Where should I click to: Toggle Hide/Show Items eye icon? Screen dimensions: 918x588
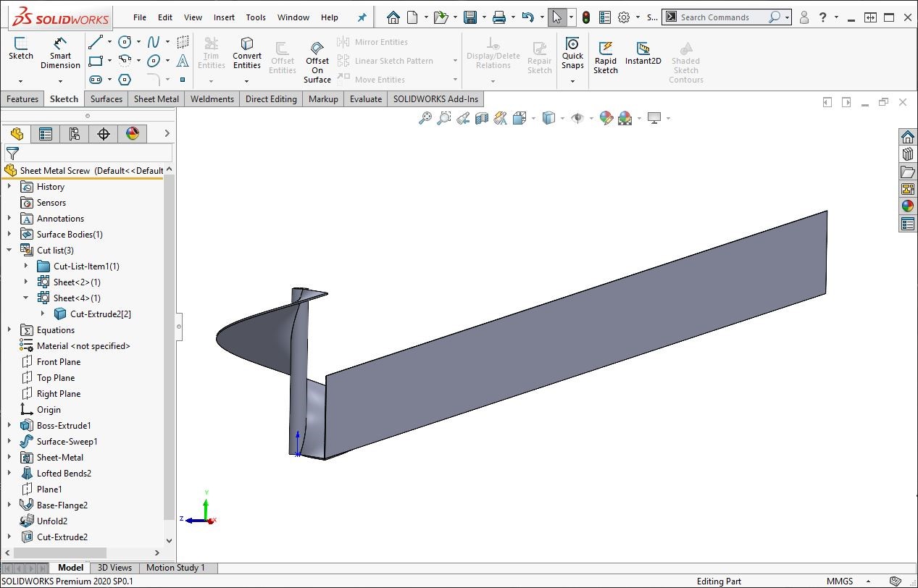click(577, 118)
